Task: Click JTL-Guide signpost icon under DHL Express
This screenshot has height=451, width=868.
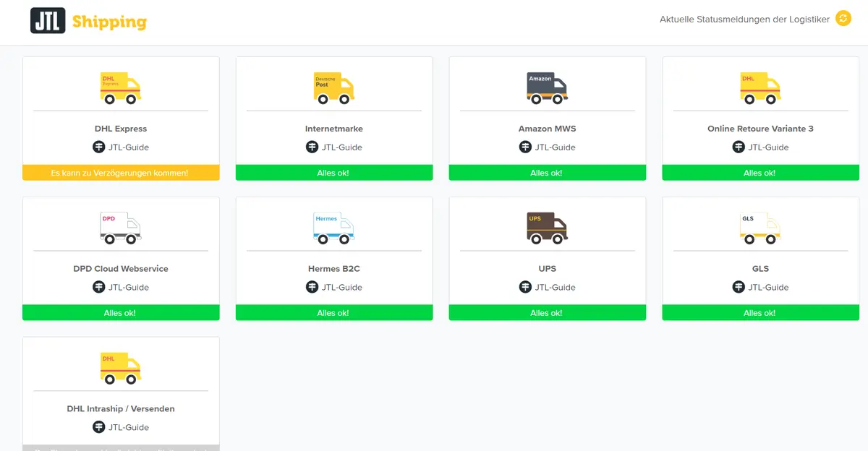Action: click(99, 147)
